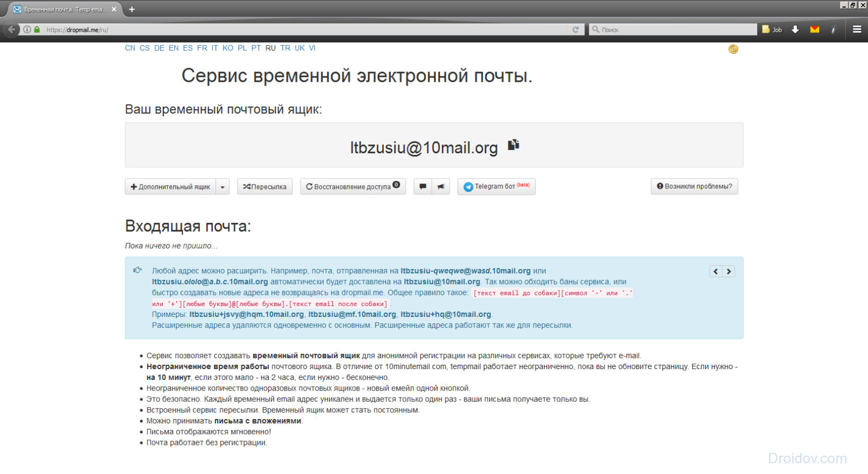868x474 pixels.
Task: Show the previous tip with left chevron
Action: [715, 272]
